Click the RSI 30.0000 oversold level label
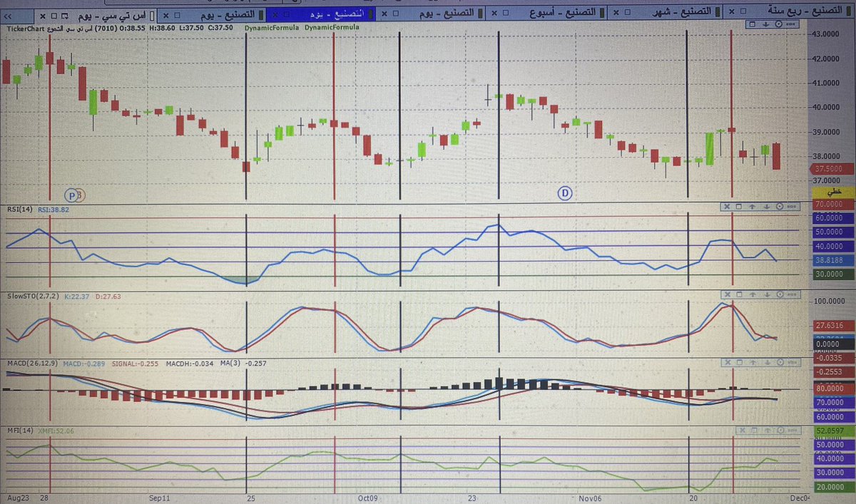The image size is (856, 504). pos(833,274)
